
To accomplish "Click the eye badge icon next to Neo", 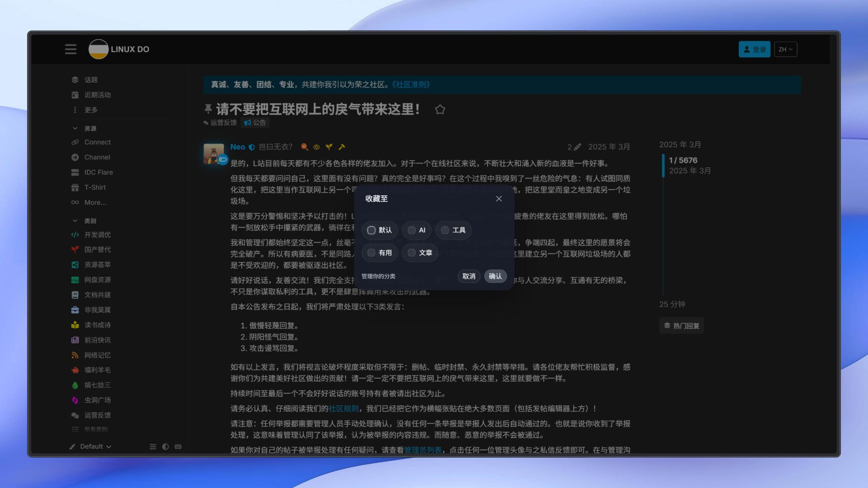I will pyautogui.click(x=316, y=147).
